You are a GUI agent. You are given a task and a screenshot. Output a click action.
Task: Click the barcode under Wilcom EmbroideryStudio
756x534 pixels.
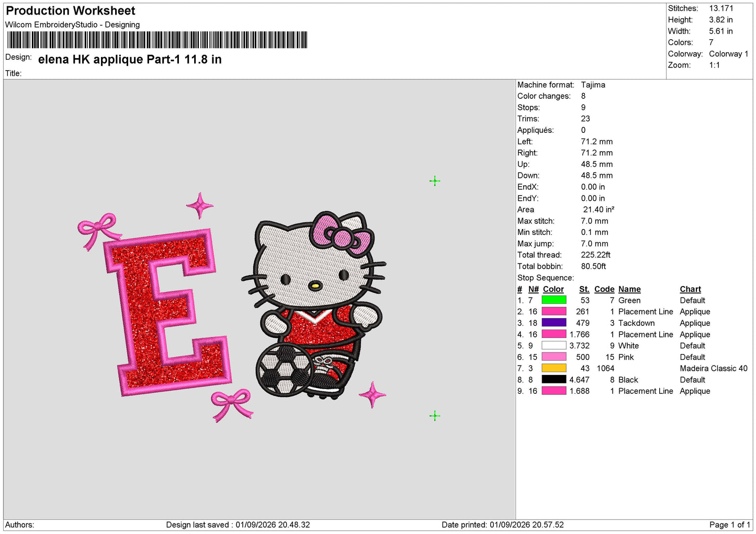coord(157,40)
